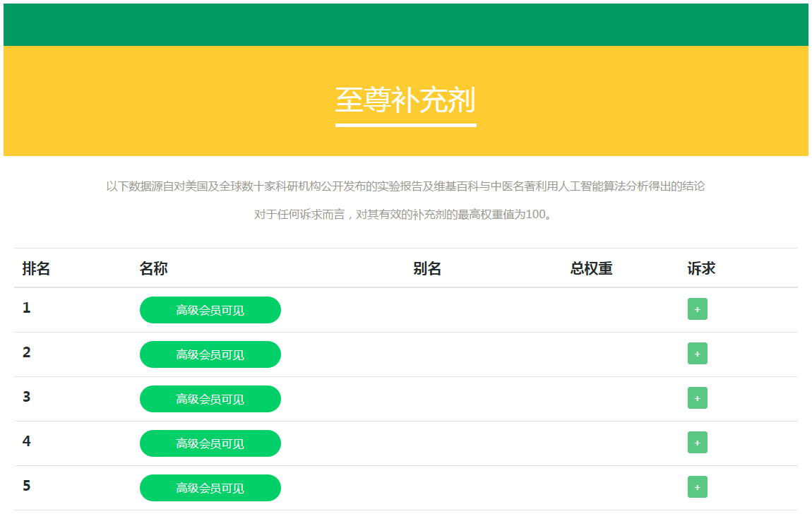Open 高级会员可见 button in row 5
812x514 pixels.
(210, 488)
